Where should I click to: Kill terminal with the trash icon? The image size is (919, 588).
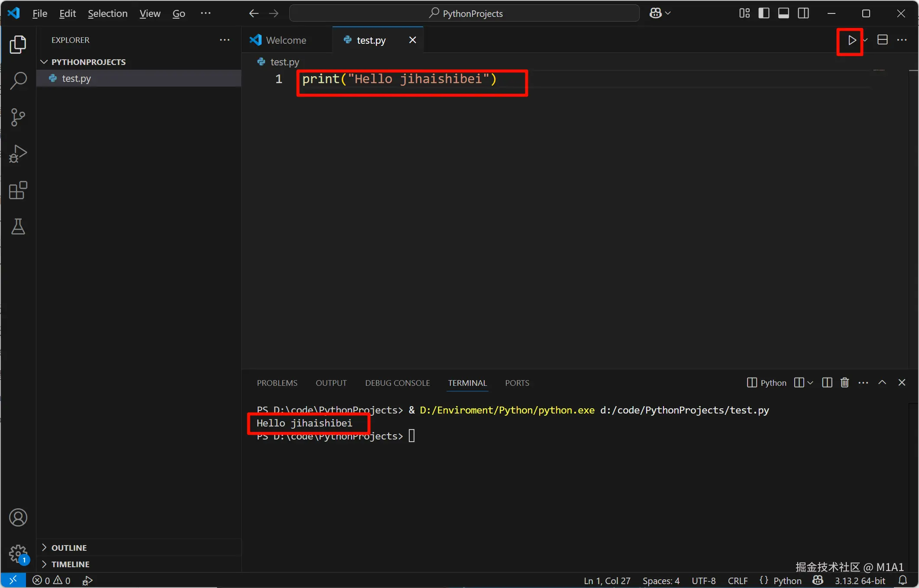tap(845, 383)
